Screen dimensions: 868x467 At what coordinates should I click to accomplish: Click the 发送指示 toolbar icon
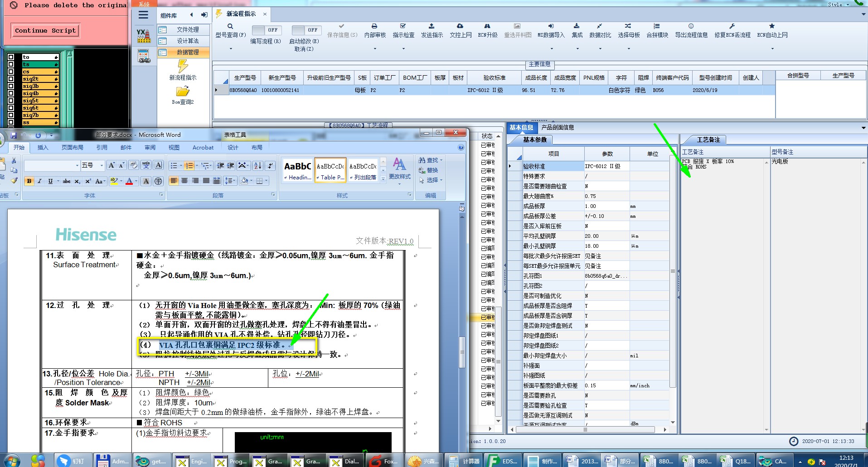tap(432, 26)
